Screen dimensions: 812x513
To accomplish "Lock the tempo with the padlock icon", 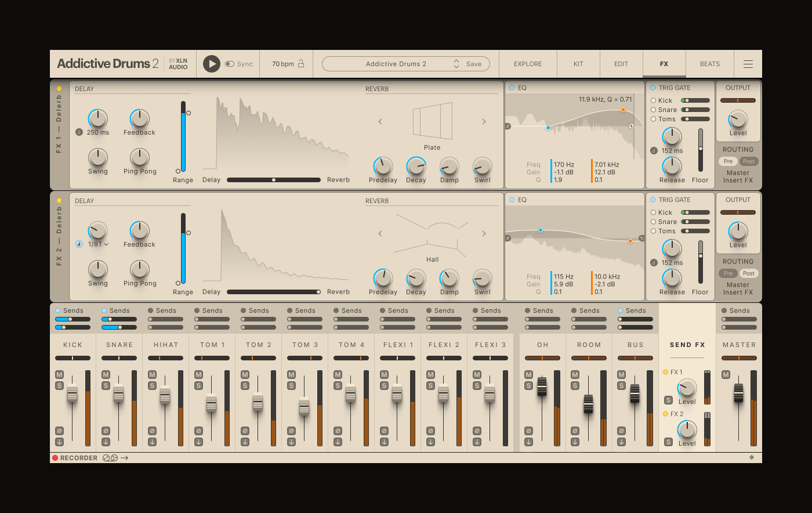I will [x=301, y=63].
